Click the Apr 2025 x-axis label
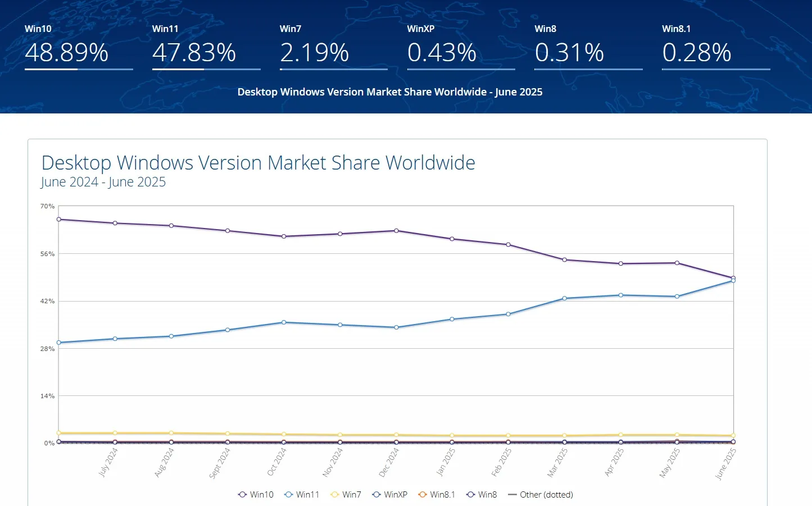 (x=614, y=463)
